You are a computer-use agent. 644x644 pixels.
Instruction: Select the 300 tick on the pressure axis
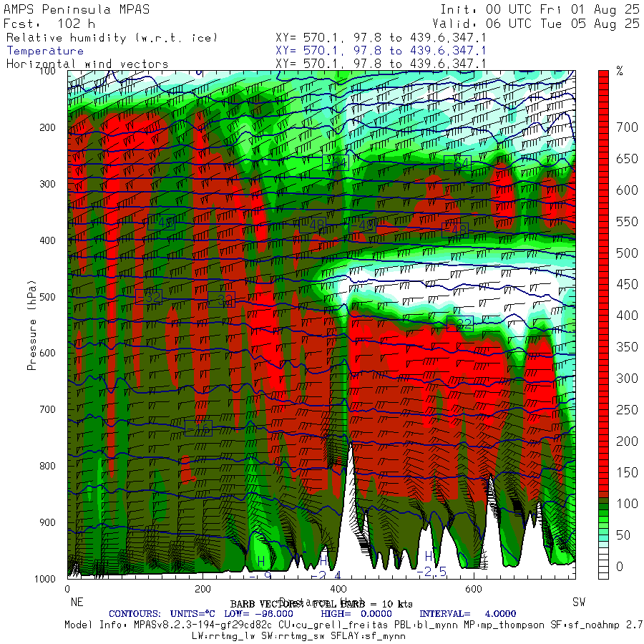point(47,184)
